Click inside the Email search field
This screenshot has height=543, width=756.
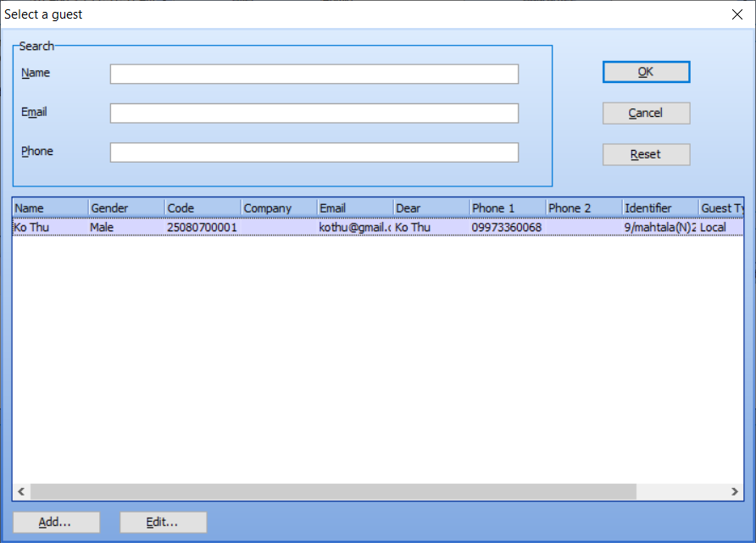click(314, 113)
